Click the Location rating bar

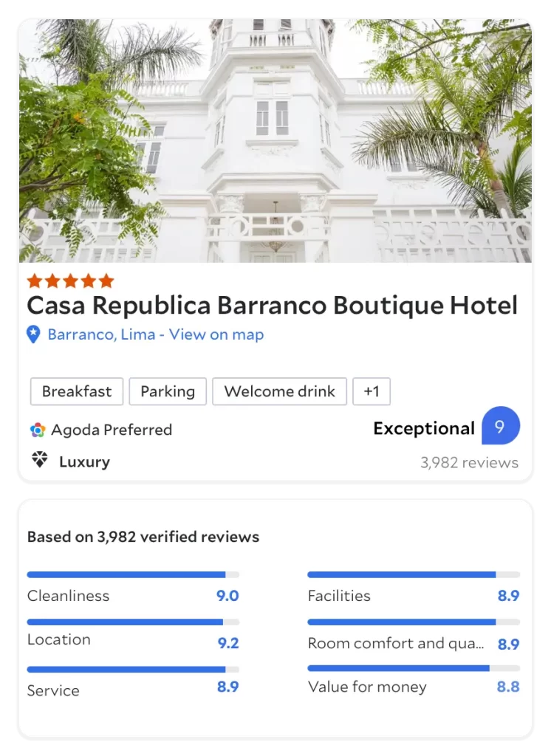133,622
